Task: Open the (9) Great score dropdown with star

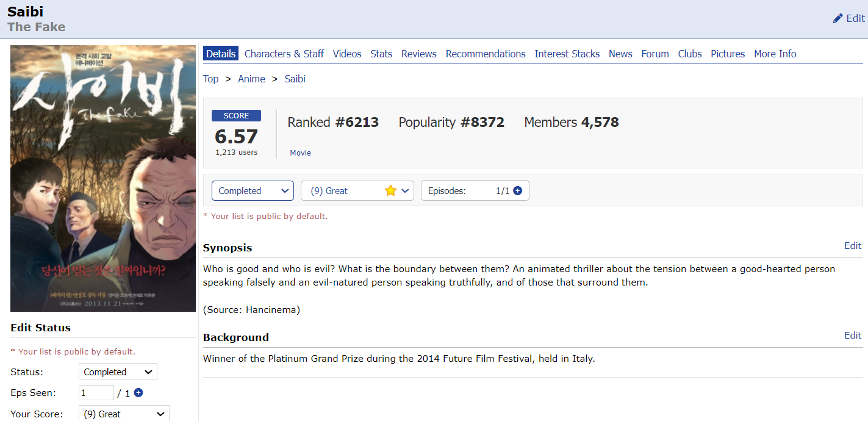Action: [x=357, y=191]
